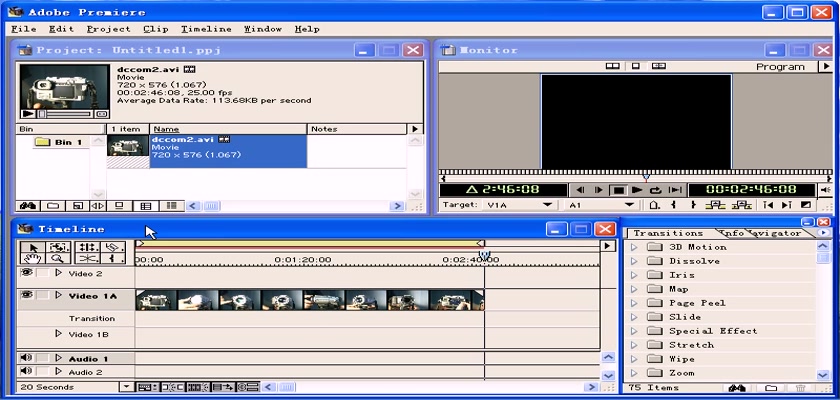
Task: Click the Add Marker icon in Monitor
Action: [654, 205]
